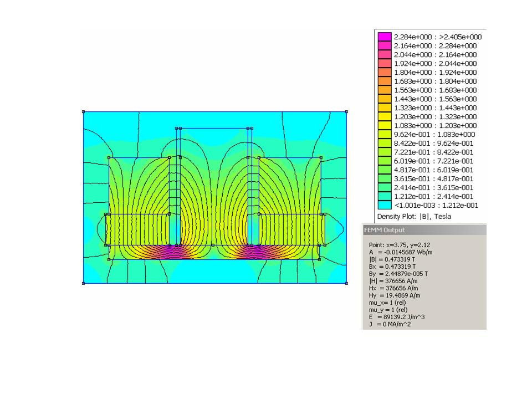The image size is (532, 399).
Task: Click the bottom-right corner node of the plot boundary
Action: pyautogui.click(x=346, y=283)
